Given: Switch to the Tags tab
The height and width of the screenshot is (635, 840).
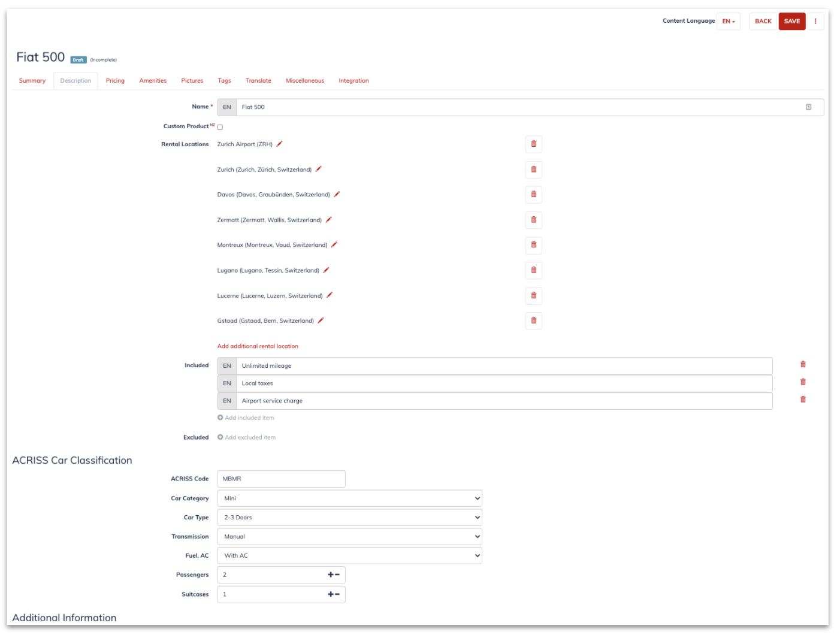Looking at the screenshot, I should point(225,81).
